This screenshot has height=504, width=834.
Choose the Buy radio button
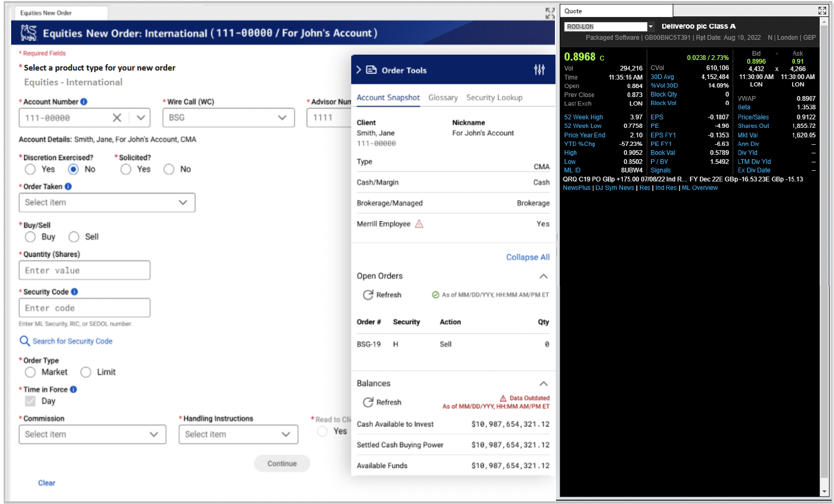30,237
